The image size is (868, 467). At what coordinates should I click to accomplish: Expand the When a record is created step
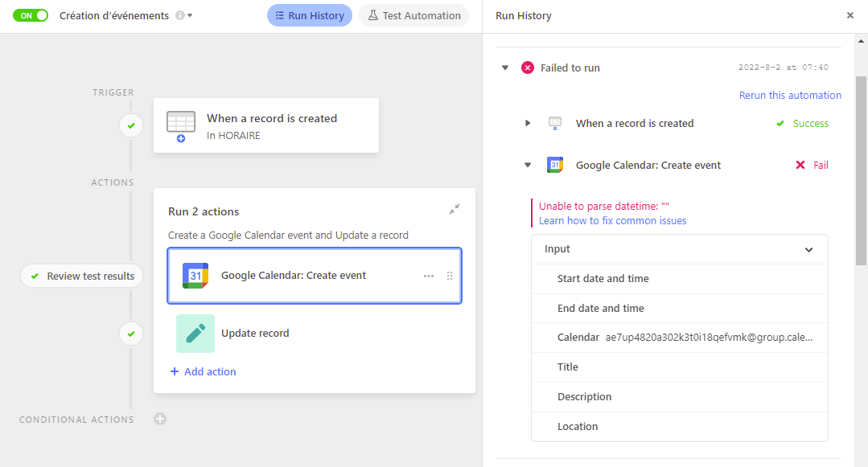tap(528, 123)
